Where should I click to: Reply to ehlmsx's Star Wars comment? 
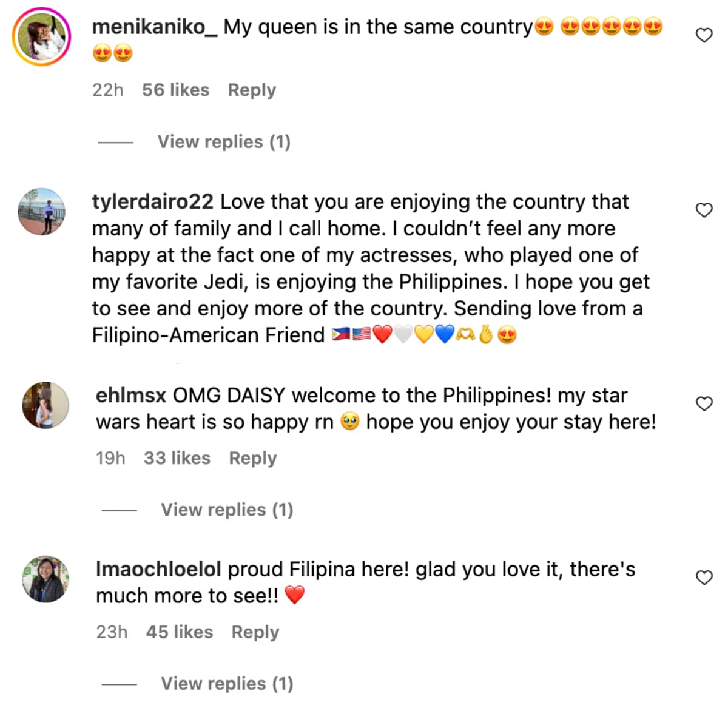coord(252,458)
